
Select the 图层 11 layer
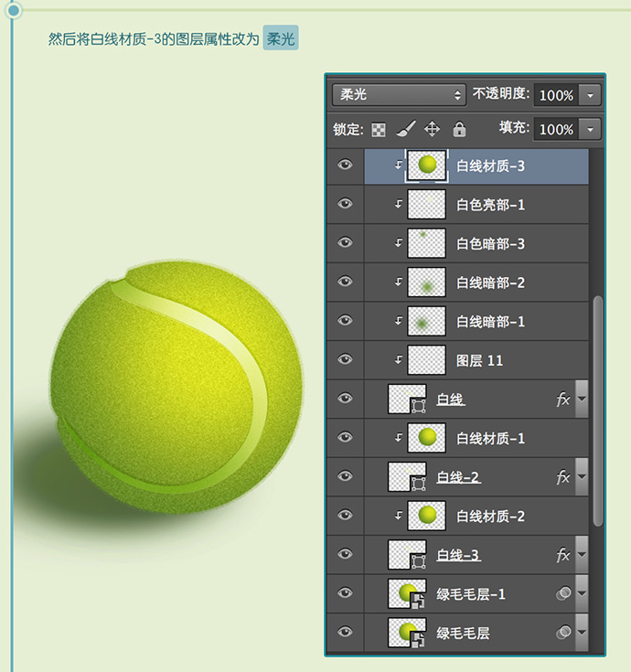(x=479, y=360)
